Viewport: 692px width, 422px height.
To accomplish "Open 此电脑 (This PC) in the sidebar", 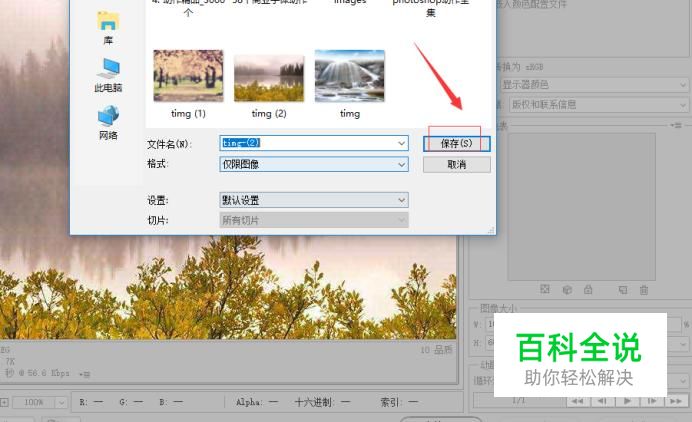I will tap(108, 75).
